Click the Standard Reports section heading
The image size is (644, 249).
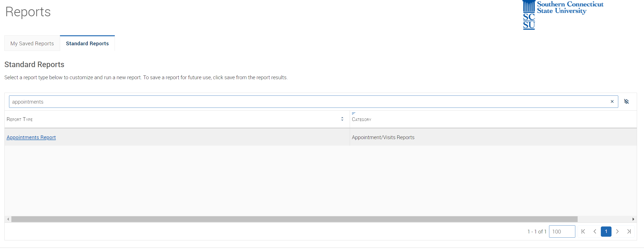point(34,65)
